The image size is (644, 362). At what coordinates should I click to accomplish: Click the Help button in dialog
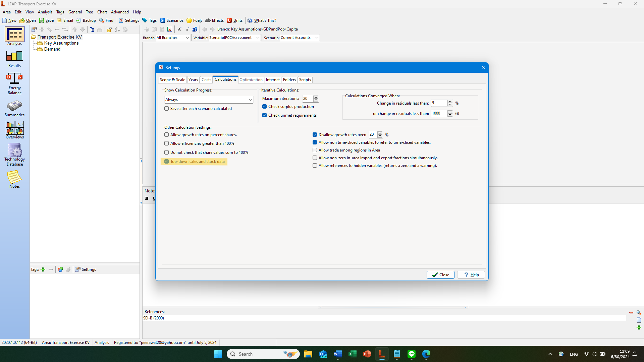471,275
